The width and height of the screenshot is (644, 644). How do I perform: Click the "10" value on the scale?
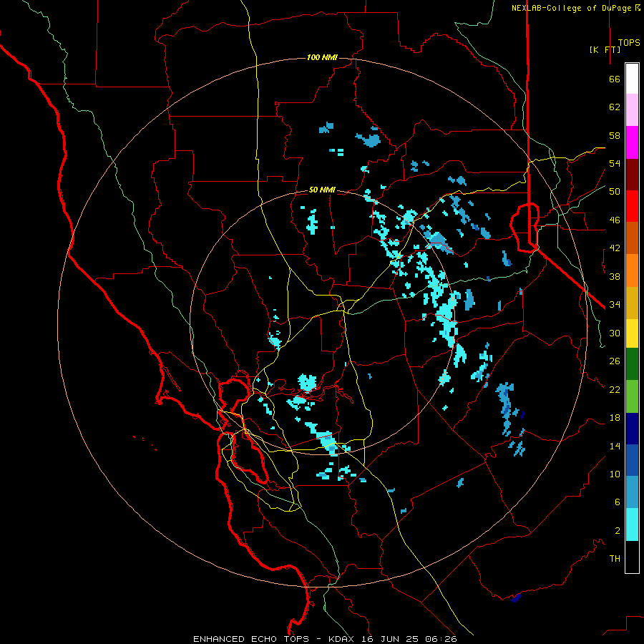[x=615, y=474]
